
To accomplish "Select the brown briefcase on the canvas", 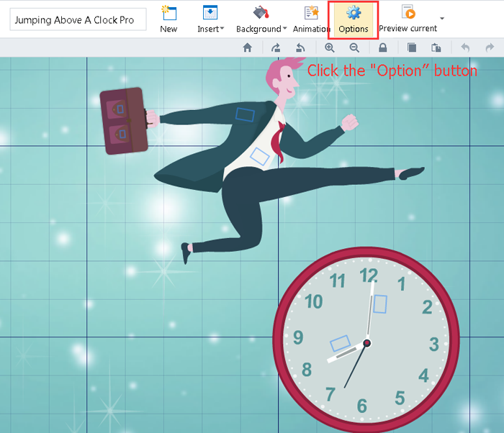I will tap(122, 122).
